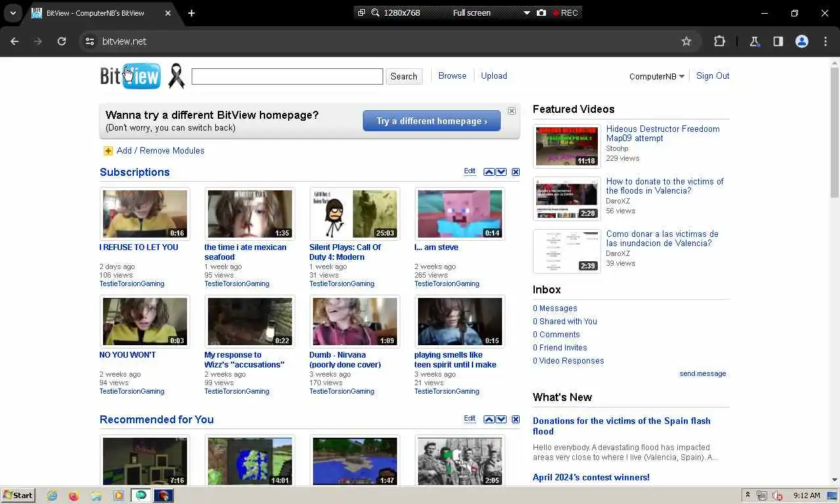Bookmark this page with the star icon

pyautogui.click(x=686, y=41)
